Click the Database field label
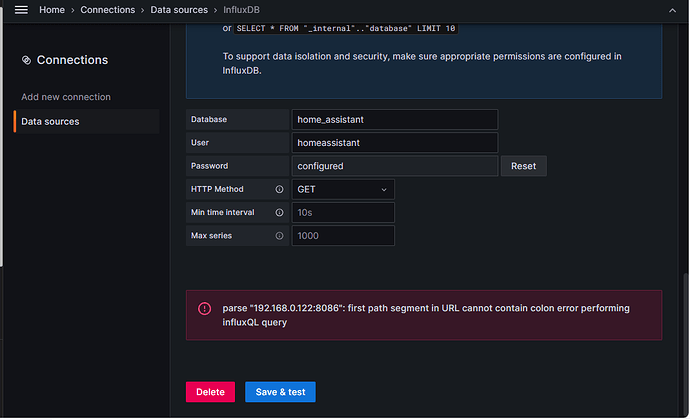 click(x=209, y=120)
